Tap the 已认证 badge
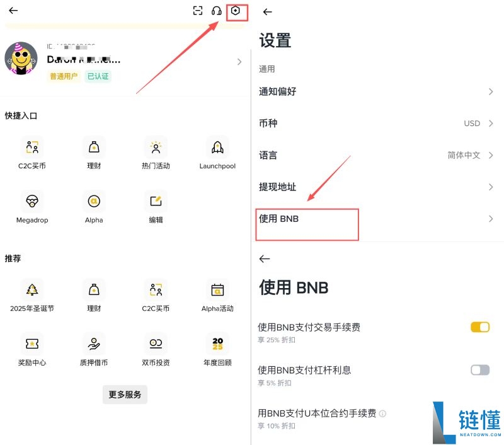The height and width of the screenshot is (445, 504). (x=98, y=76)
